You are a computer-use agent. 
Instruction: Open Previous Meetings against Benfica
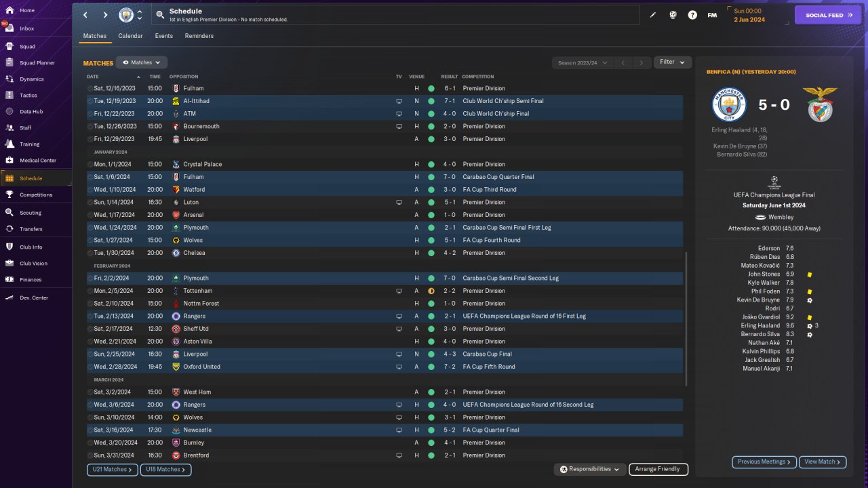click(764, 462)
